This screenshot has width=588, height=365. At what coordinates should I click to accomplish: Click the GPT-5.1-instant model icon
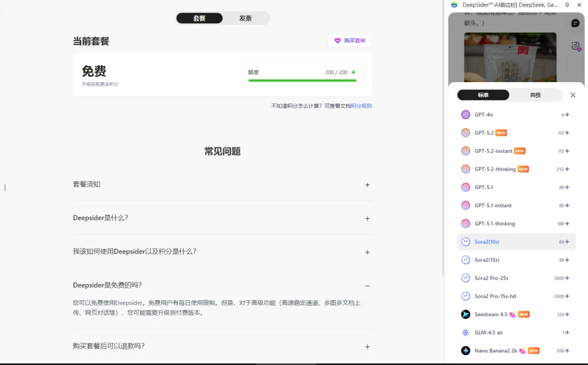[465, 206]
